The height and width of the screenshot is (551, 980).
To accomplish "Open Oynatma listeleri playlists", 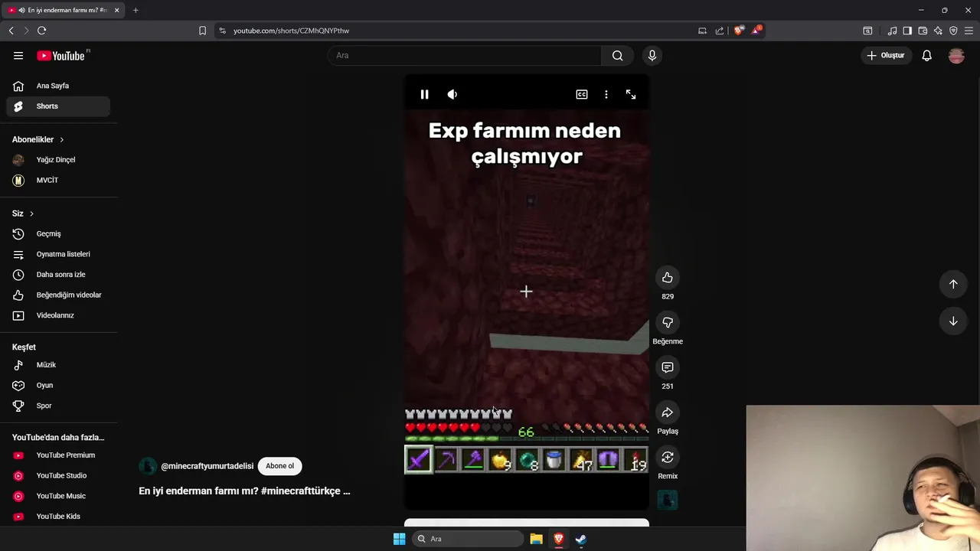I will click(x=58, y=254).
